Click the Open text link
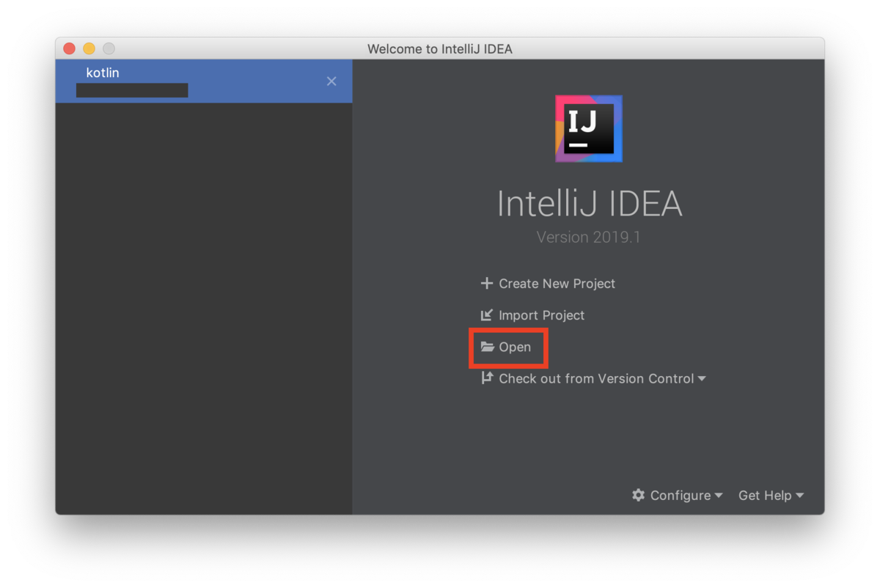The height and width of the screenshot is (588, 880). pyautogui.click(x=515, y=347)
